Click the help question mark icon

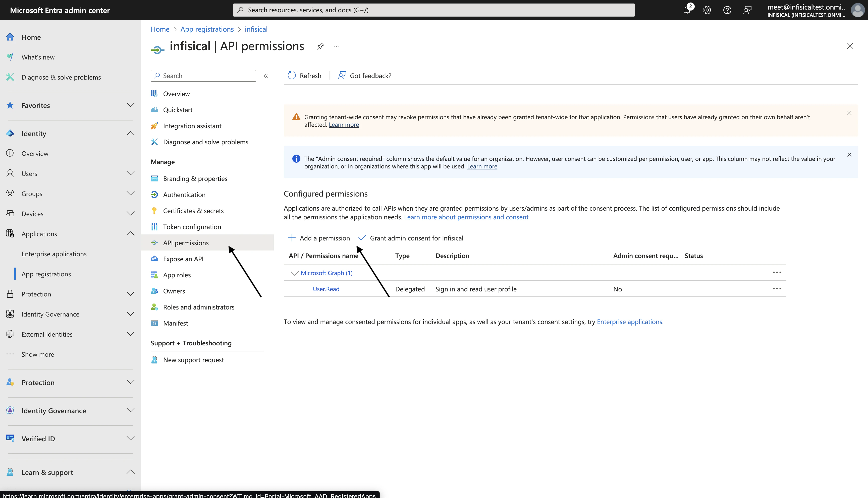pos(727,10)
